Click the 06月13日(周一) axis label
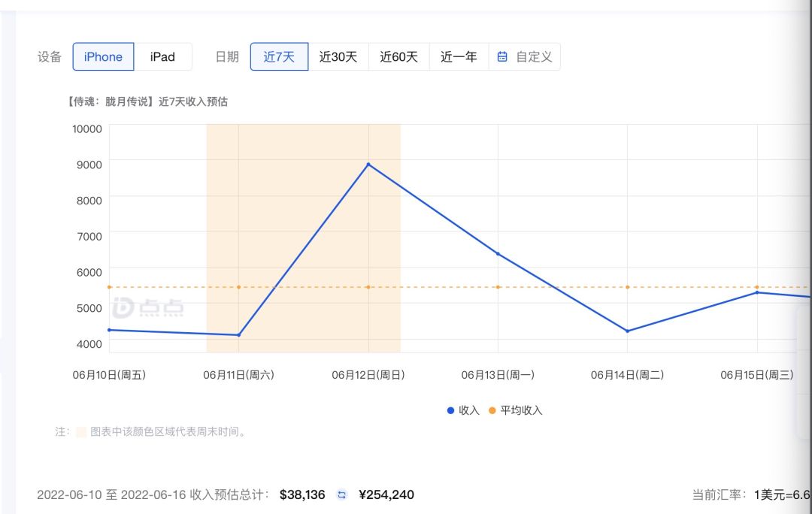Viewport: 812px width, 514px height. (x=498, y=375)
